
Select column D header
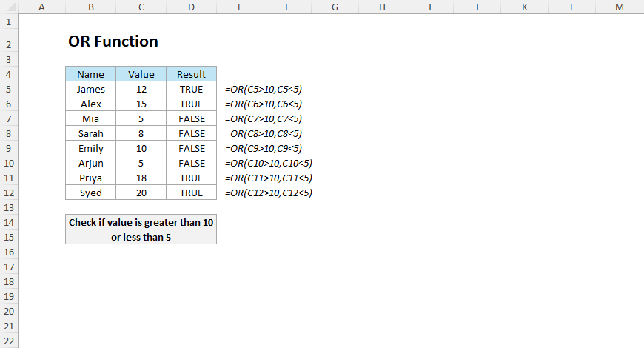tap(192, 7)
